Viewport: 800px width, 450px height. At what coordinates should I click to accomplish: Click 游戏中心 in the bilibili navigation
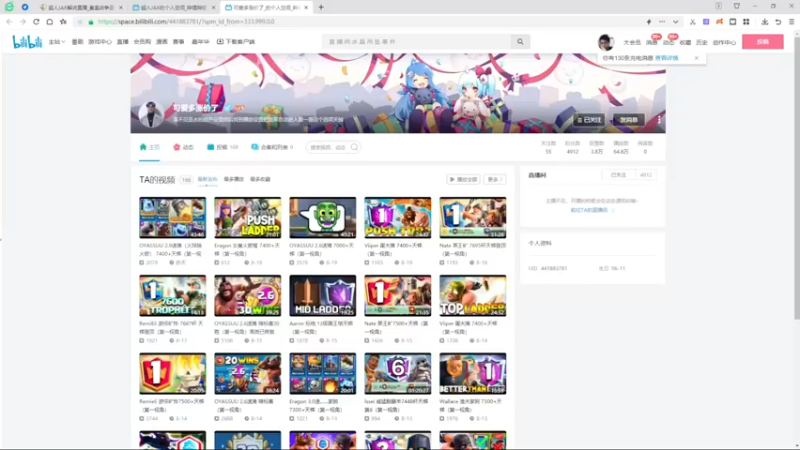pos(99,42)
